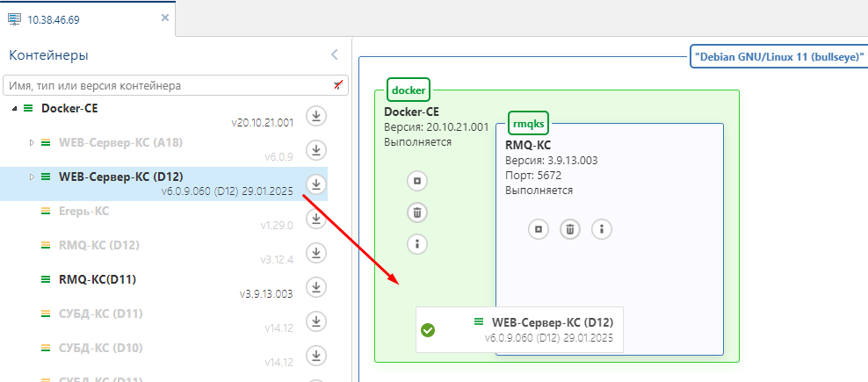Click Выполняется status under Docker-CE card

point(418,141)
